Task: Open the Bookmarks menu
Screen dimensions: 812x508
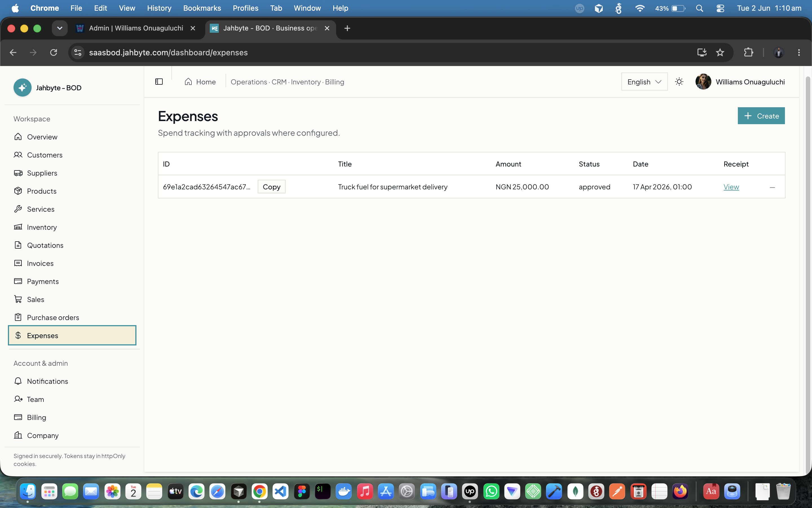Action: pyautogui.click(x=202, y=8)
